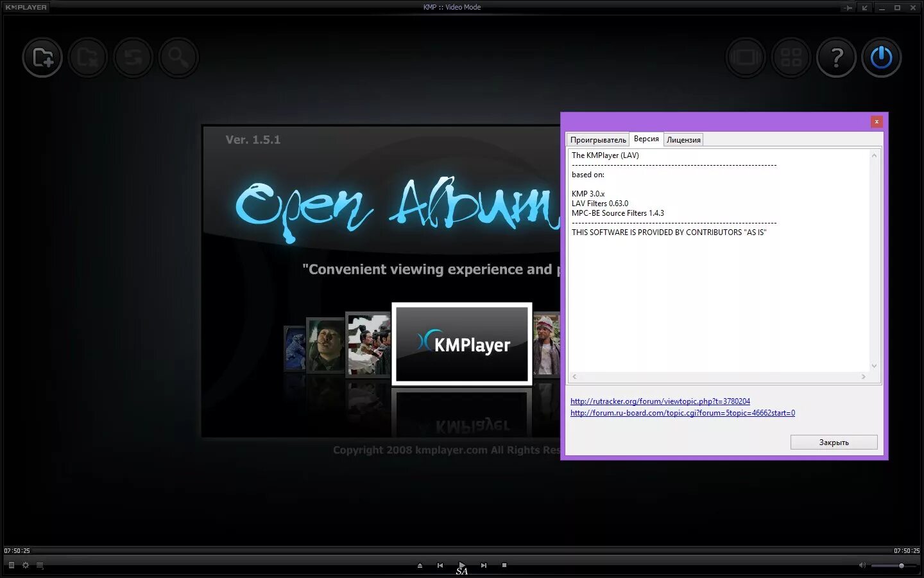
Task: Open preferences gear icon in bottom bar
Action: tap(26, 566)
